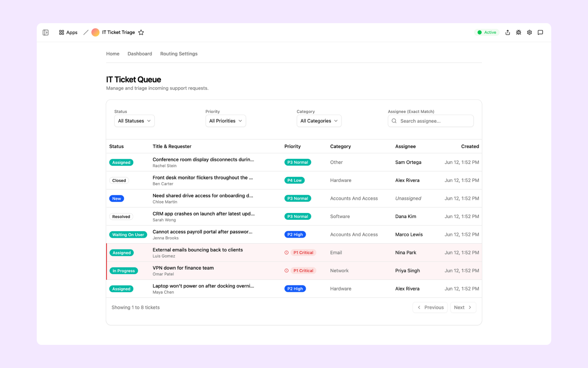
Task: Click the Email category cell
Action: 336,252
